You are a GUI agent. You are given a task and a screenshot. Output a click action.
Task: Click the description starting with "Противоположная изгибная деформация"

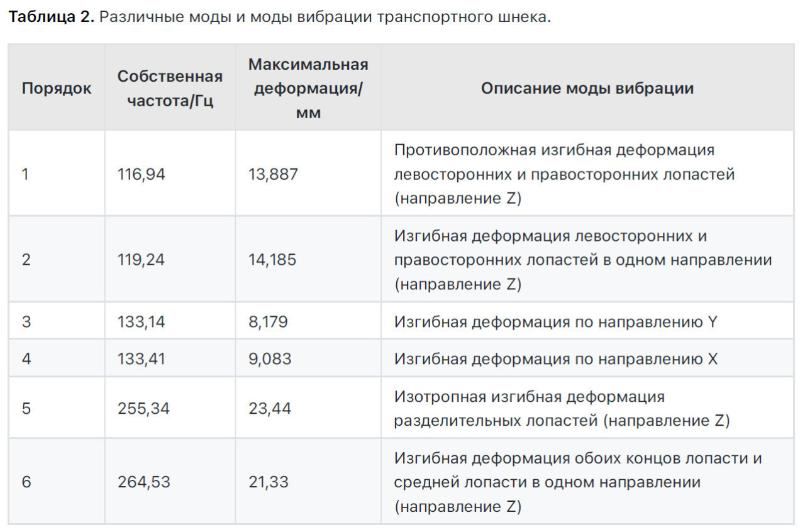point(564,174)
